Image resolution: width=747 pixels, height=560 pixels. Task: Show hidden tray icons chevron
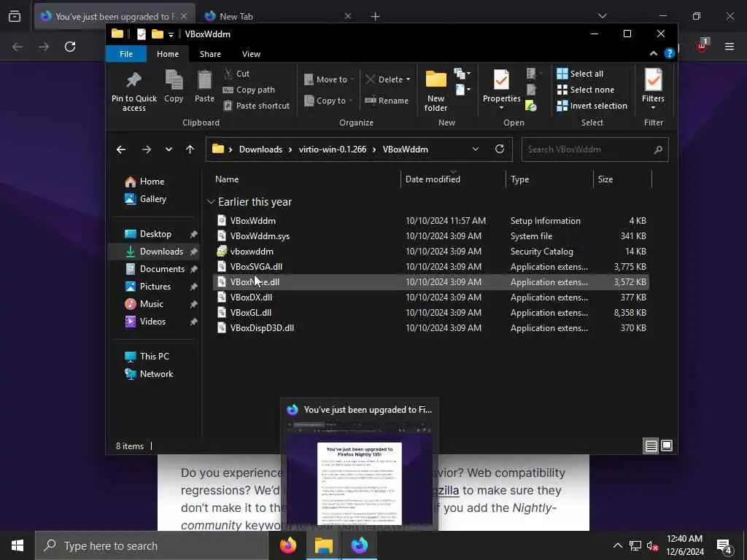coord(617,545)
